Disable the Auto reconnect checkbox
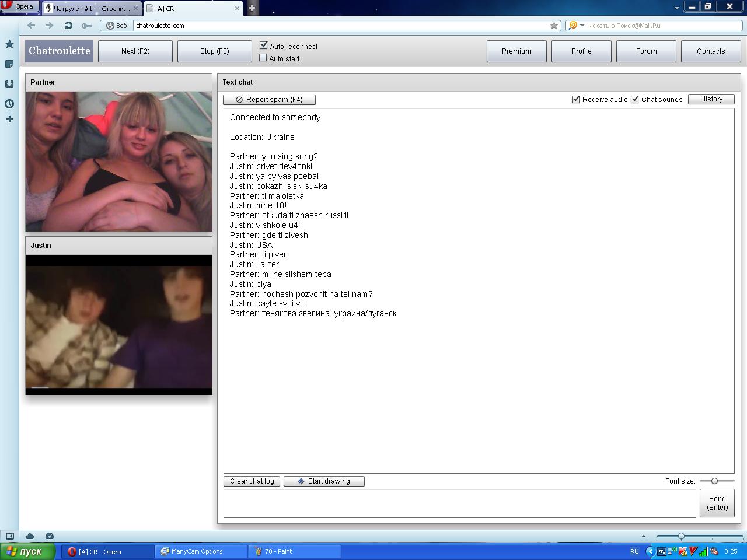This screenshot has height=560, width=747. tap(263, 45)
